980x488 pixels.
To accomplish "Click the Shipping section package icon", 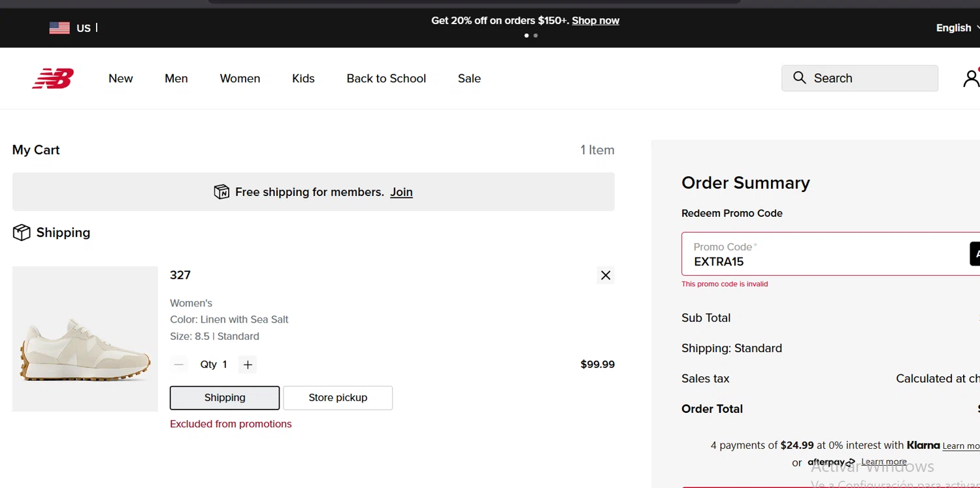I will [x=22, y=233].
